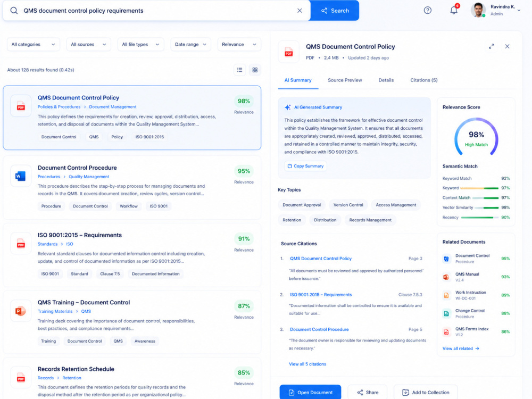532x399 pixels.
Task: Open QMS Document Control Policy citation link
Action: 321,259
